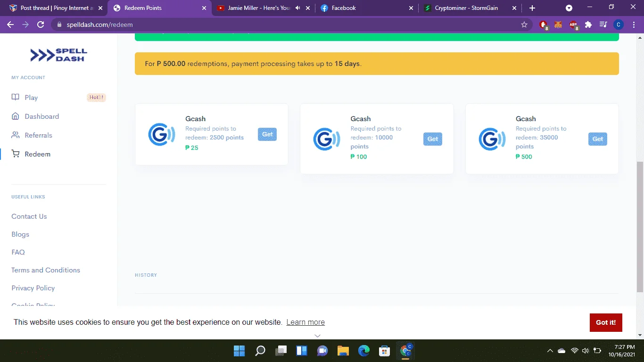The width and height of the screenshot is (644, 362).
Task: Open the Extensions puzzle menu
Action: point(588,25)
